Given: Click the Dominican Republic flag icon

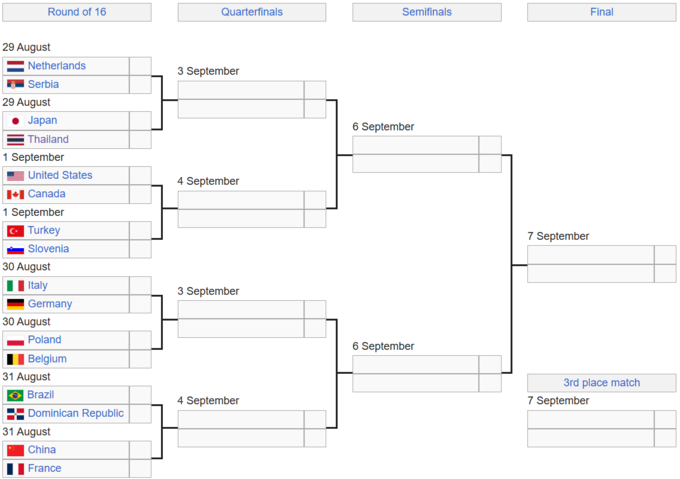Looking at the screenshot, I should click(x=15, y=414).
